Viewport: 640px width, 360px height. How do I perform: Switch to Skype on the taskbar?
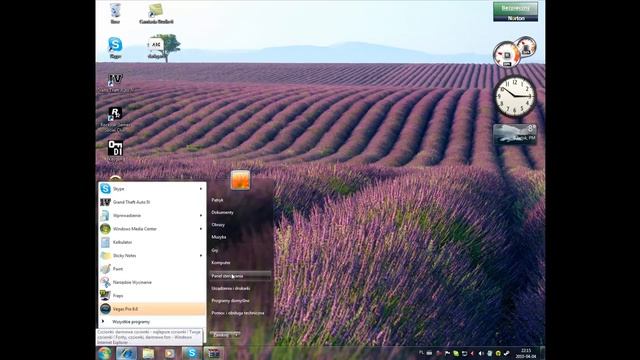coord(191,353)
